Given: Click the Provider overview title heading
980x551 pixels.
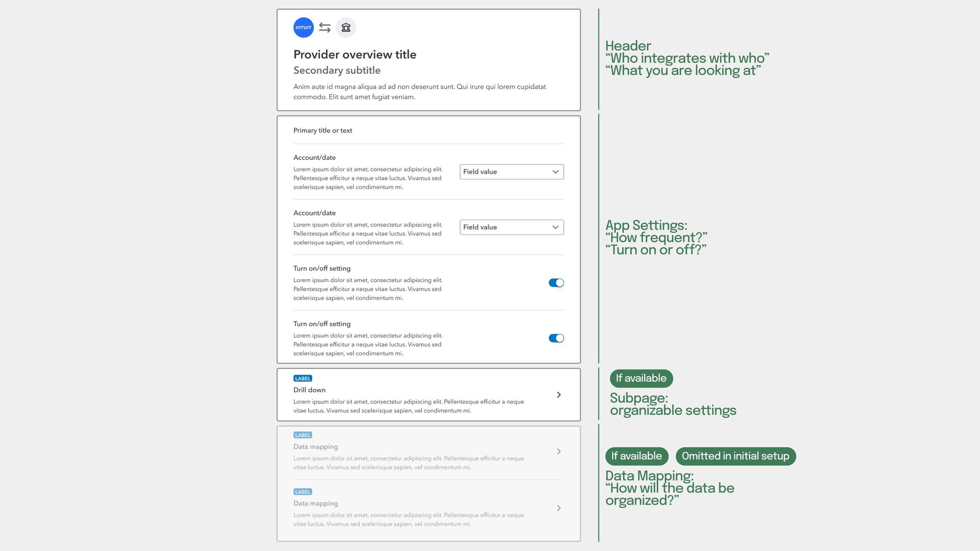Looking at the screenshot, I should pyautogui.click(x=355, y=54).
